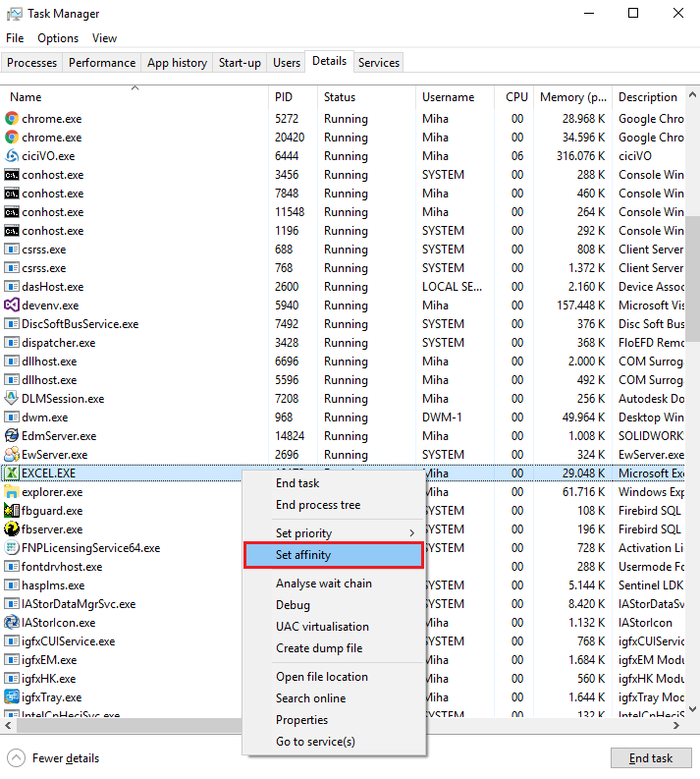Viewport: 700px width, 779px height.
Task: Sort by the CPU column header
Action: 516,97
